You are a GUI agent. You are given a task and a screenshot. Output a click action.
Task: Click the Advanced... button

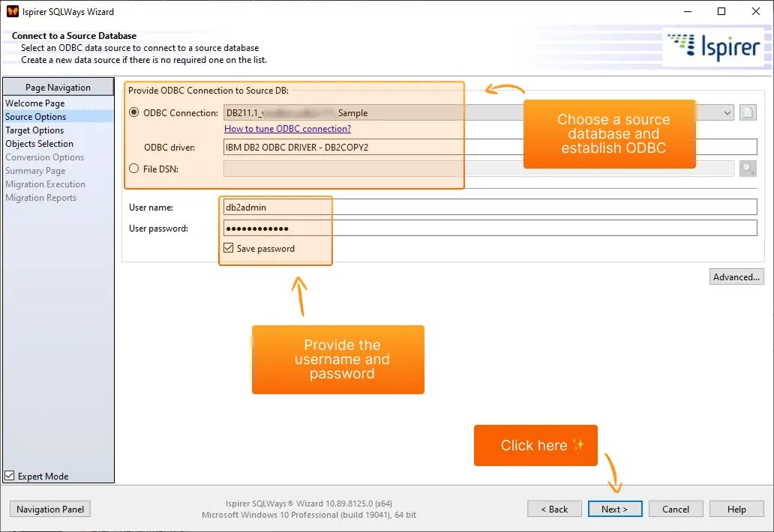tap(736, 277)
